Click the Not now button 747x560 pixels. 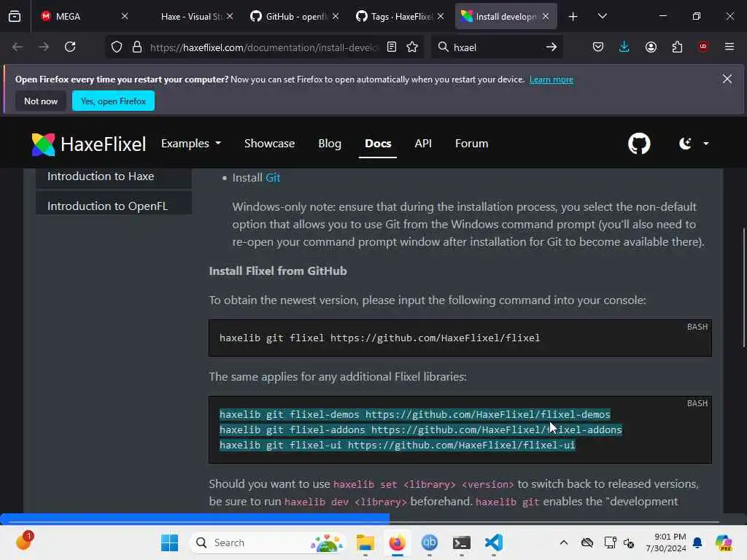pos(41,101)
